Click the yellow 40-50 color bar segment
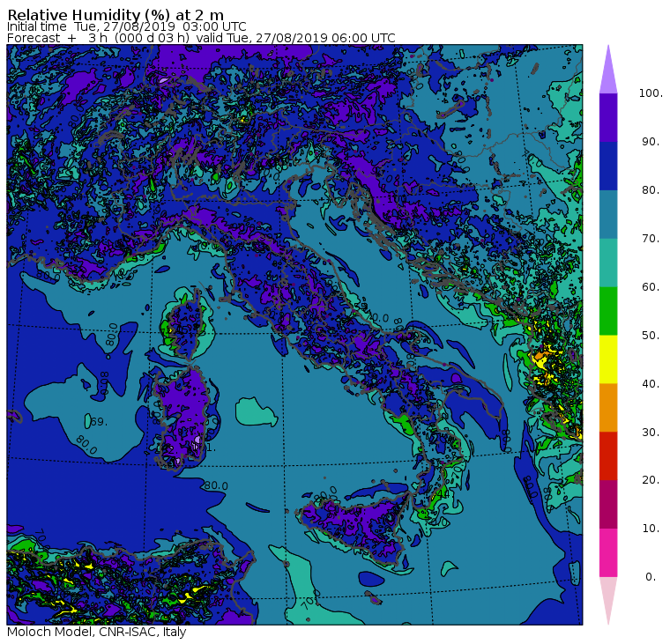 coord(608,359)
